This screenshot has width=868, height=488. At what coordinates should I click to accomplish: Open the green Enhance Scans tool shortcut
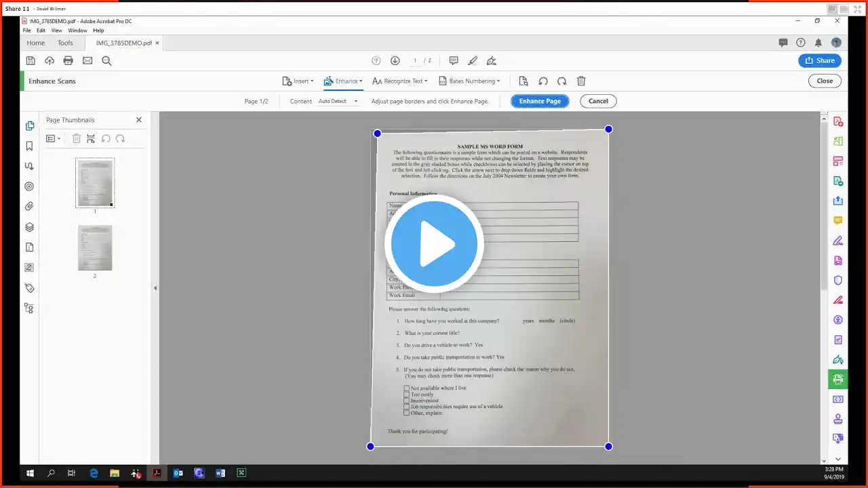point(838,379)
